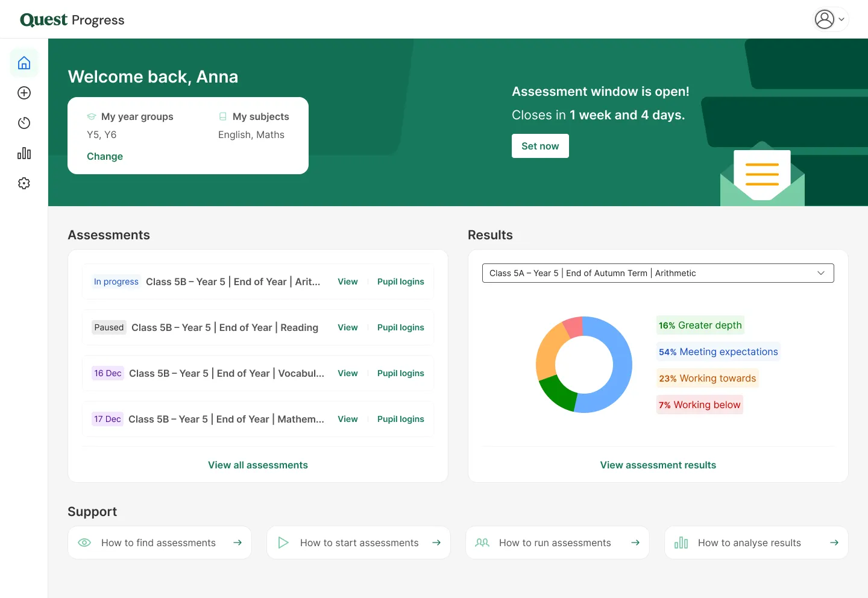
Task: Open the Class 5A results class selector
Action: click(658, 273)
